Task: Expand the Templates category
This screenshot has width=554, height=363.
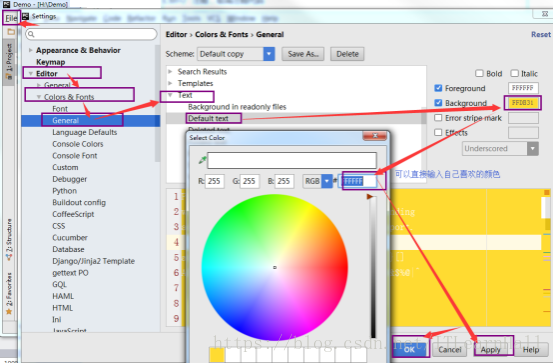Action: click(x=170, y=83)
